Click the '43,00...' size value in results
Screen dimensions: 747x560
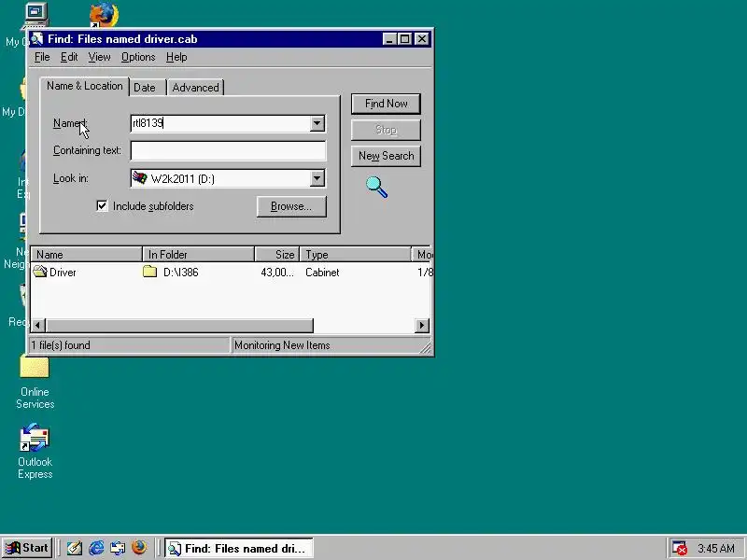coord(277,273)
